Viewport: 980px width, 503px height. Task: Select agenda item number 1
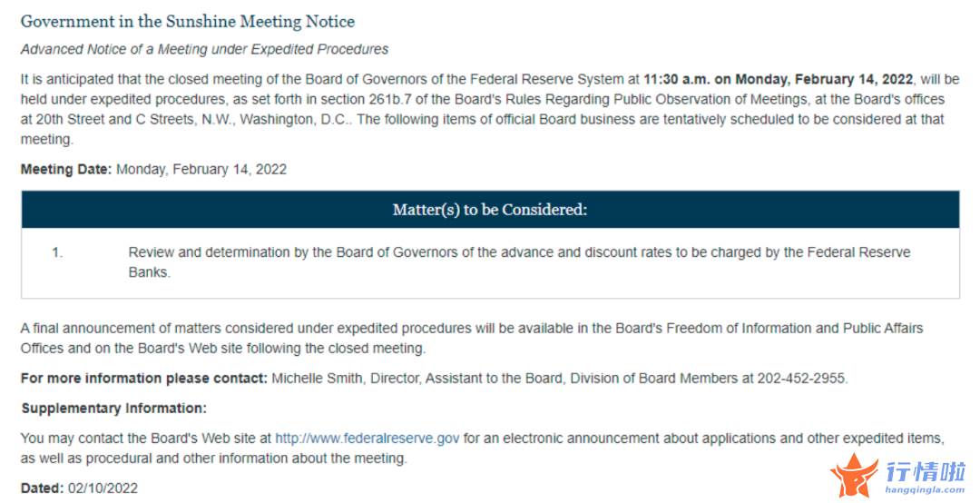(57, 252)
